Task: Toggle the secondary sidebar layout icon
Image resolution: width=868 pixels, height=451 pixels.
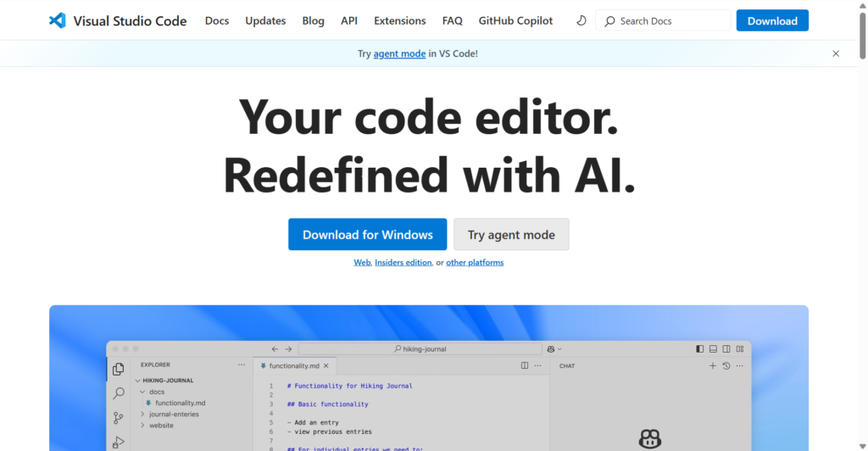Action: tap(726, 349)
